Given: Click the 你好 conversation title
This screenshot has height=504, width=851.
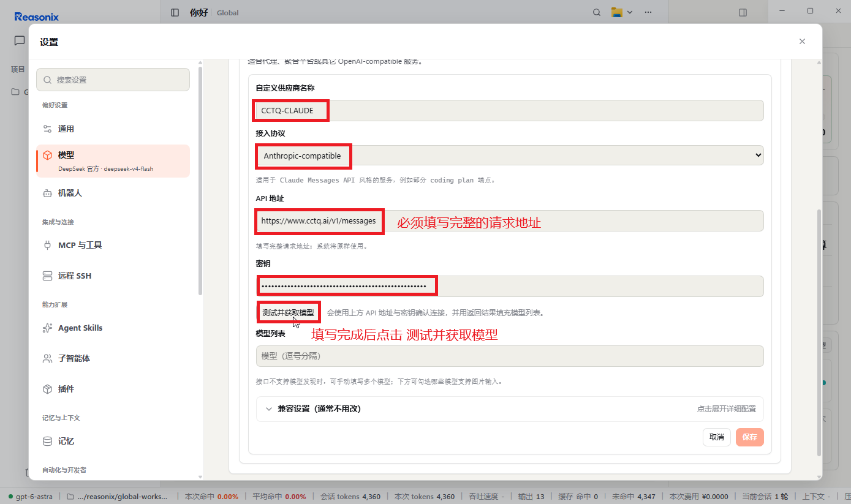Looking at the screenshot, I should 199,12.
